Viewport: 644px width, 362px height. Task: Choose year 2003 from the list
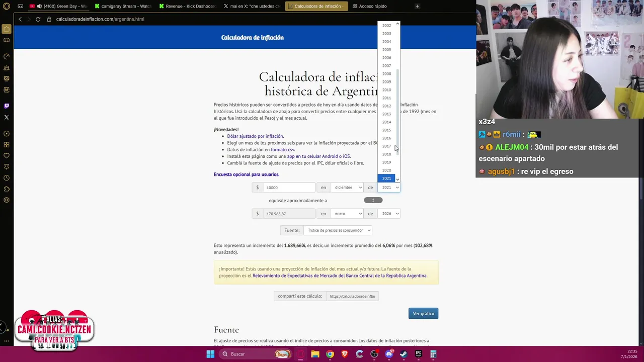point(386,34)
